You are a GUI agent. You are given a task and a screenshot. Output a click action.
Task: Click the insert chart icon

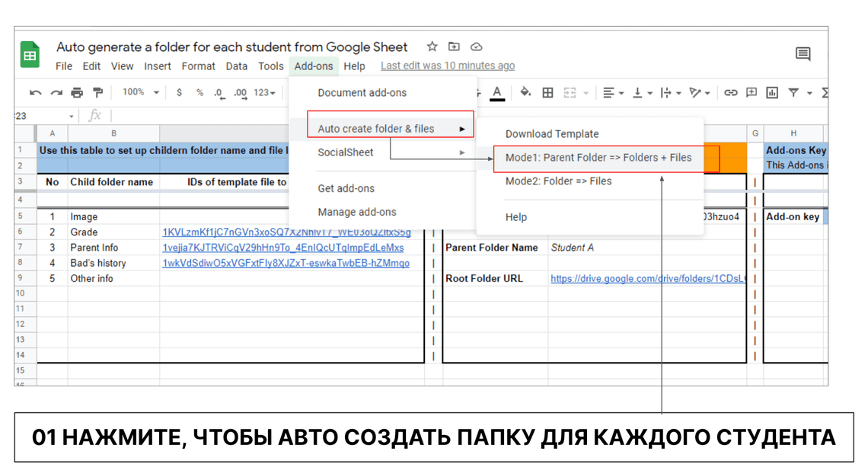pyautogui.click(x=772, y=93)
